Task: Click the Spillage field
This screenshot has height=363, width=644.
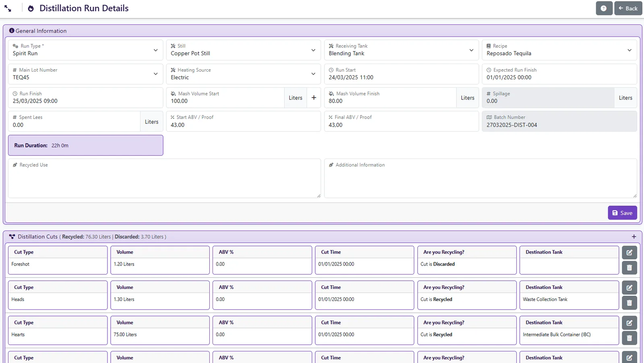Action: [548, 98]
